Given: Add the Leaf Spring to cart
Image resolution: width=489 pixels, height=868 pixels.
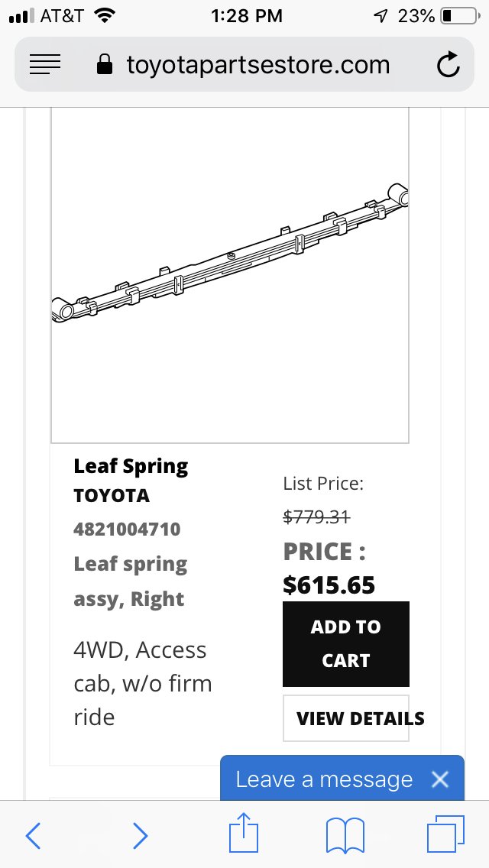Looking at the screenshot, I should click(x=345, y=644).
